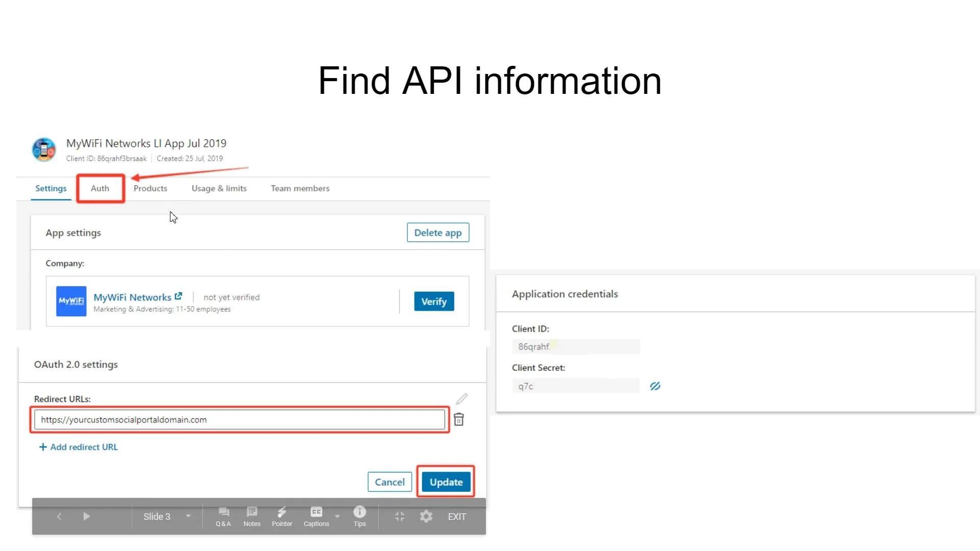Expand the Captions options arrow
This screenshot has height=551, width=980.
[x=337, y=516]
